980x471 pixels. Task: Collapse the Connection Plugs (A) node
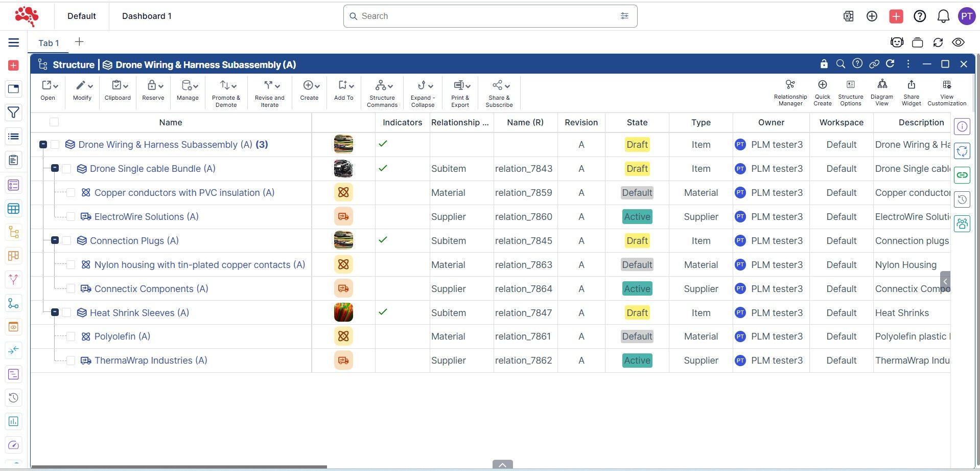pos(55,240)
